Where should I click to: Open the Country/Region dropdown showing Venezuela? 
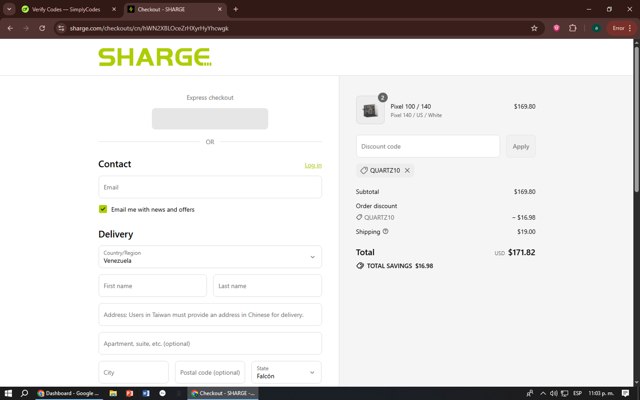click(210, 257)
